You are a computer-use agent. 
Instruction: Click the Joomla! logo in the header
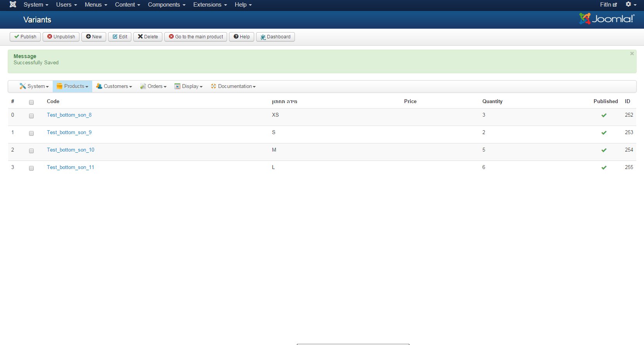coord(607,19)
